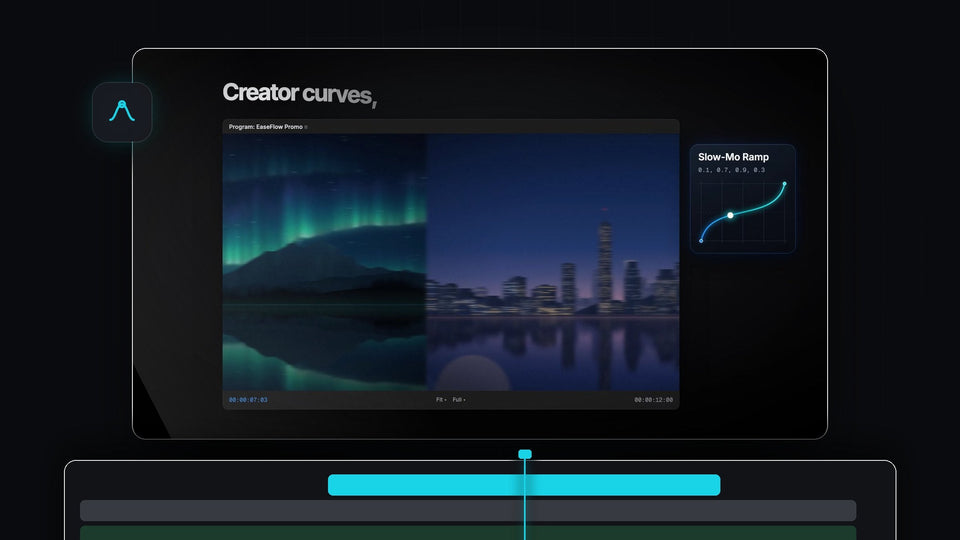
Task: Click the playhead handle above the timeline
Action: (525, 454)
